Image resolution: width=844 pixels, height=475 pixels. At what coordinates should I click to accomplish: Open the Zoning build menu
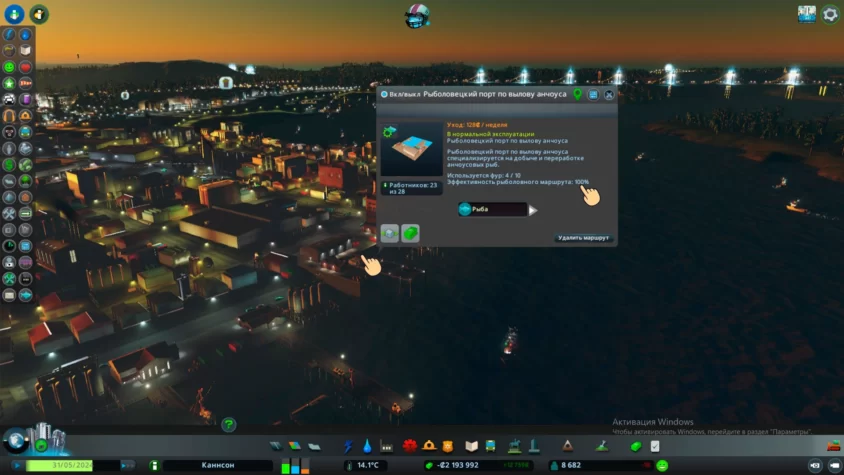point(294,446)
